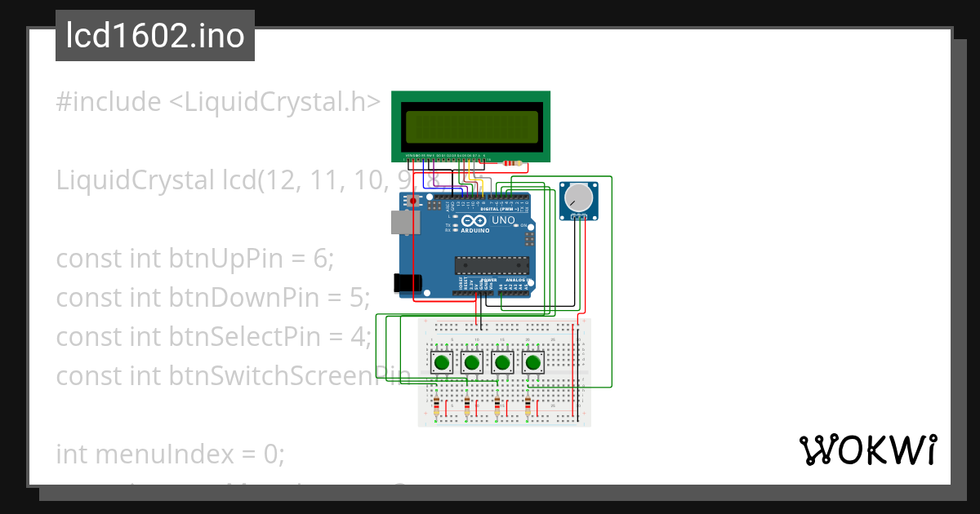Select the ATmega chip on Arduino

492,265
